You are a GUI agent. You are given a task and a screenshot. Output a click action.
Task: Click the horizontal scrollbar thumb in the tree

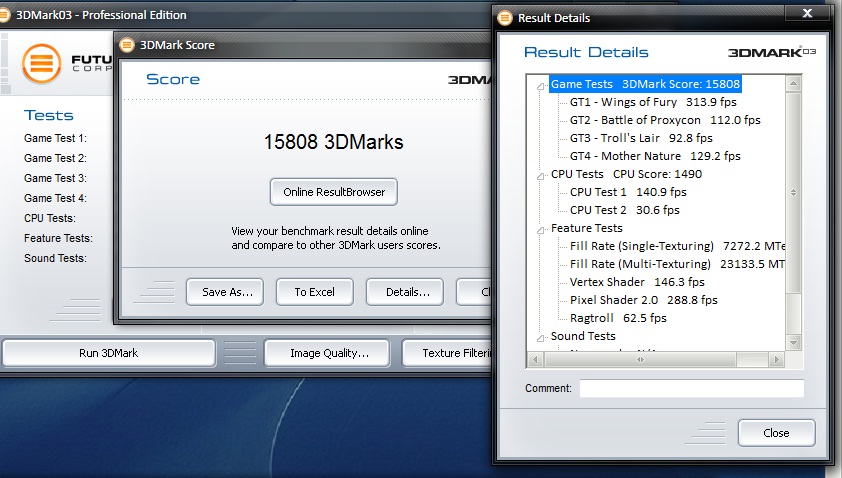(640, 359)
